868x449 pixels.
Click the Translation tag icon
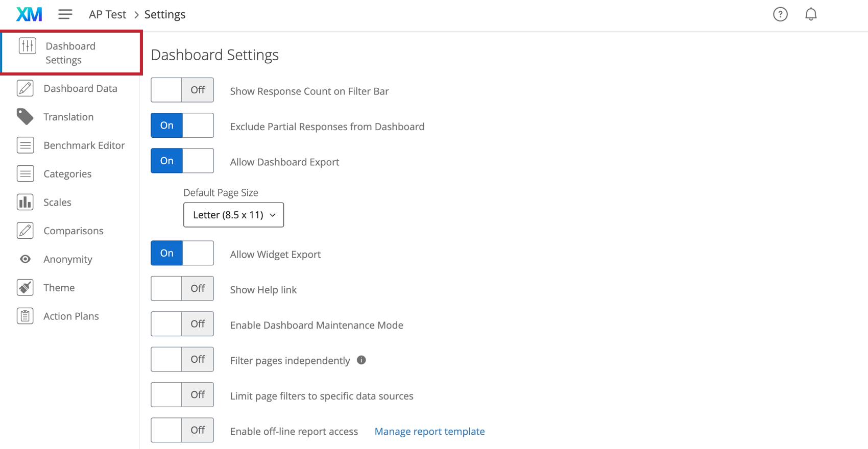pos(25,116)
